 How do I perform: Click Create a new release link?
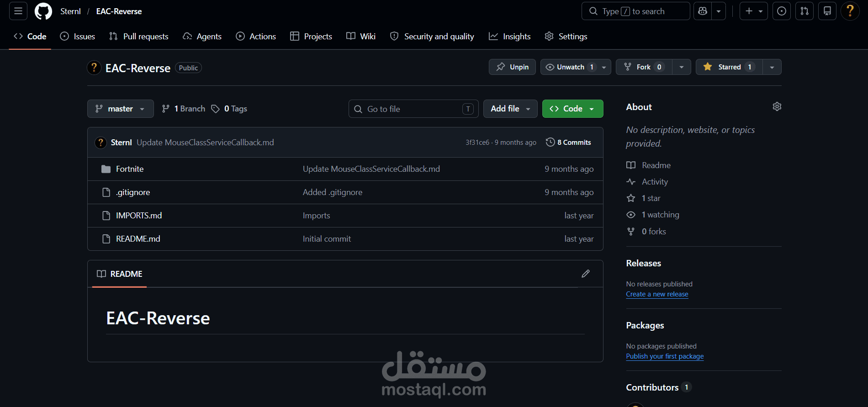click(657, 294)
